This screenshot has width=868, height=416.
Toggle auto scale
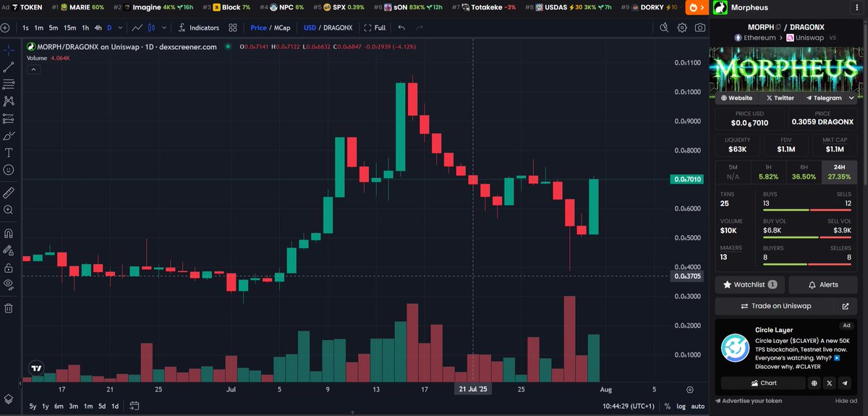(698, 406)
